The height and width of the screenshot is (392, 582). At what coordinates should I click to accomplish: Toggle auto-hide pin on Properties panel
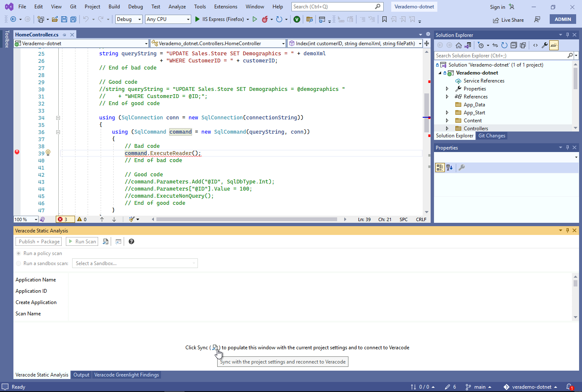[x=567, y=147]
